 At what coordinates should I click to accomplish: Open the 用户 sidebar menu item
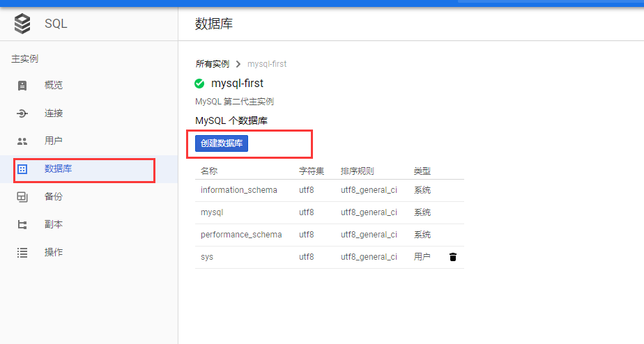pyautogui.click(x=89, y=141)
